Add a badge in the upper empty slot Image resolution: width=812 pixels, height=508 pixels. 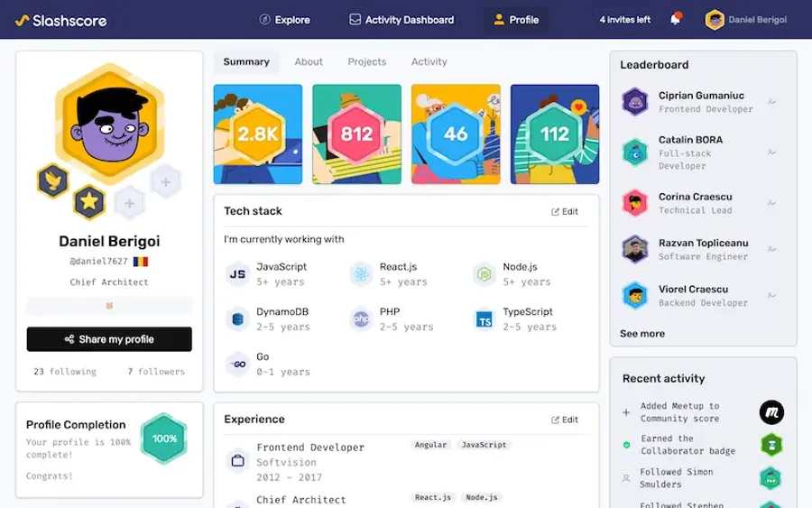coord(166,181)
